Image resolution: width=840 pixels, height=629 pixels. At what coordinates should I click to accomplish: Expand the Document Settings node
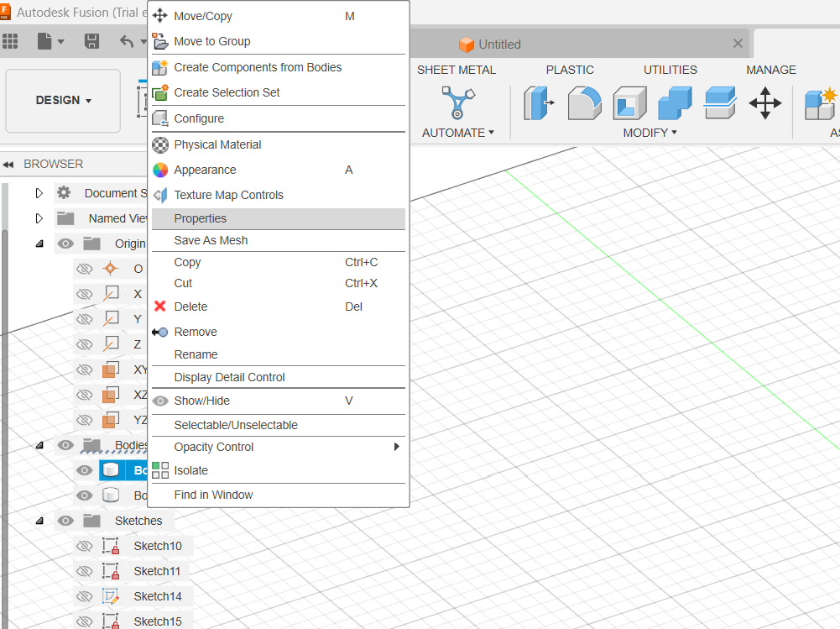[x=39, y=193]
